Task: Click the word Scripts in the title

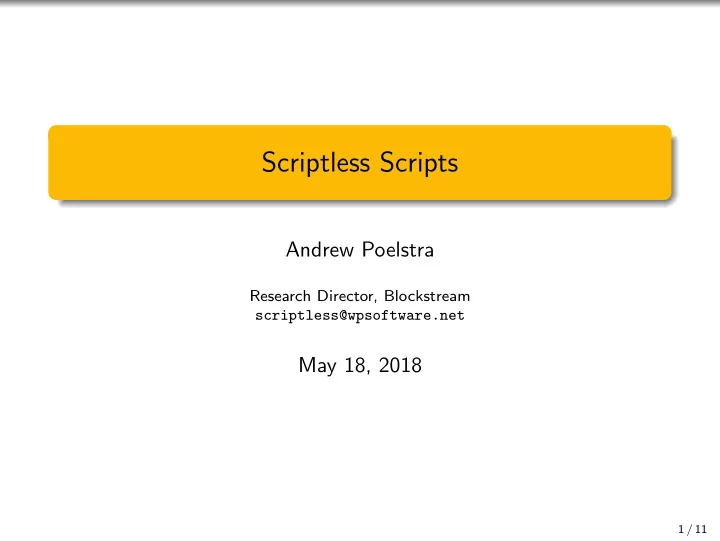Action: click(x=419, y=163)
